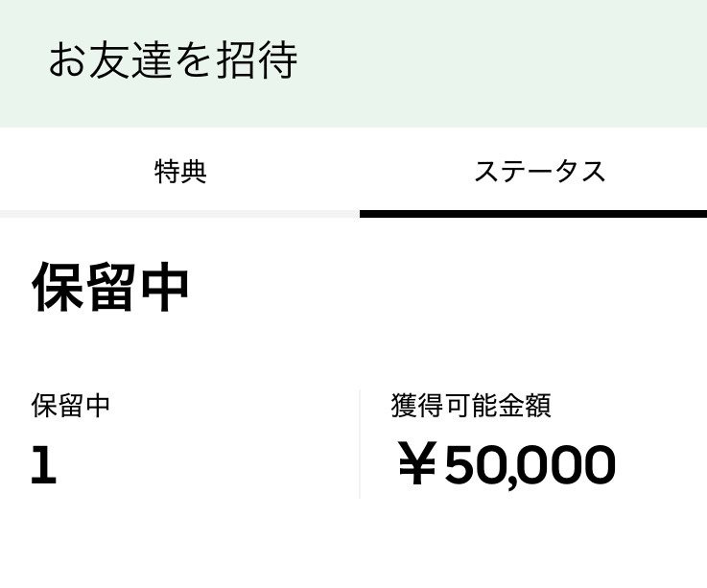Screen dimensions: 707x588
Task: Click the characters 獲得 in the amount label
Action: (411, 405)
